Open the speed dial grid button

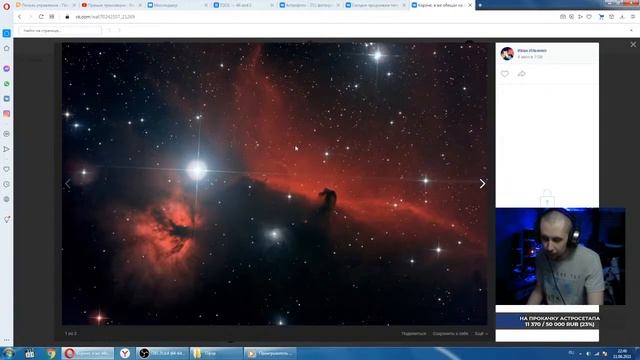[52, 17]
